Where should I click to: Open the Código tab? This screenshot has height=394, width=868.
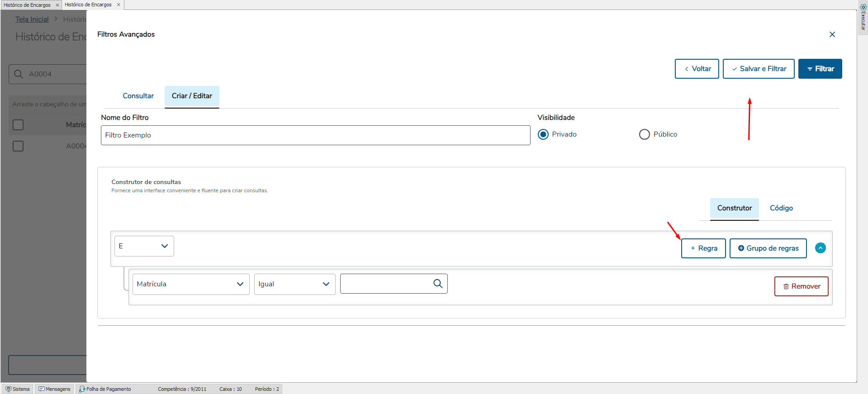[x=781, y=208]
